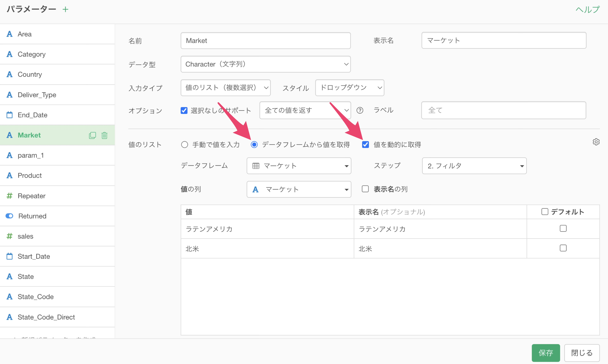Click the duplicate icon on Market row
Viewport: 608px width, 364px height.
pyautogui.click(x=92, y=135)
